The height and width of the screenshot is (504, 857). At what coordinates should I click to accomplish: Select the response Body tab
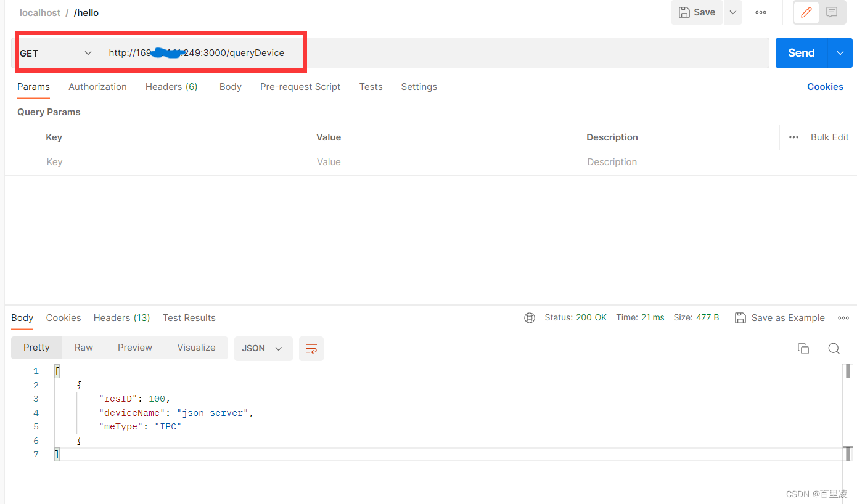tap(22, 318)
